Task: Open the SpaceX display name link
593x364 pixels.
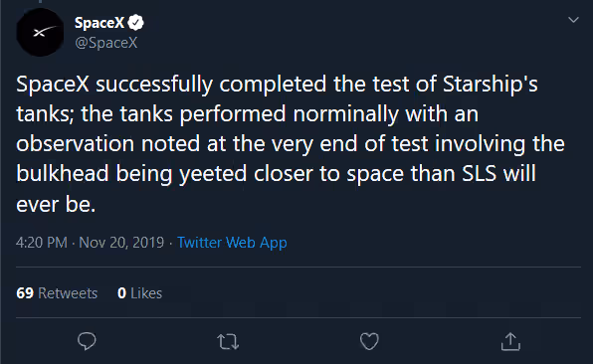Action: 99,23
